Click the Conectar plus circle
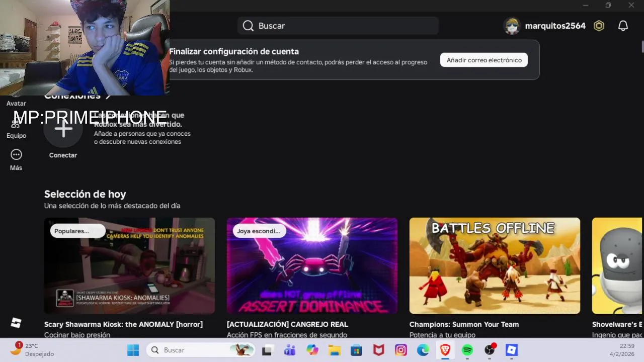 [63, 129]
